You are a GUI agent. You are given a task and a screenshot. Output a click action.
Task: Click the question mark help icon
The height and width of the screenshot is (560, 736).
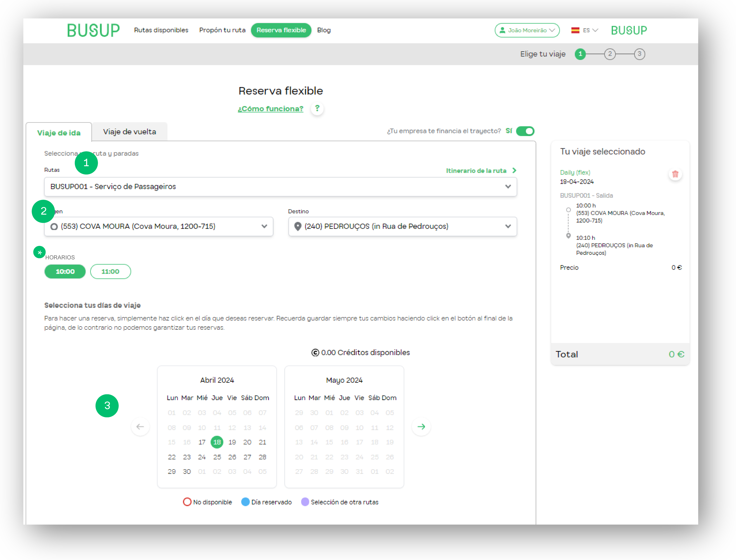(x=317, y=108)
